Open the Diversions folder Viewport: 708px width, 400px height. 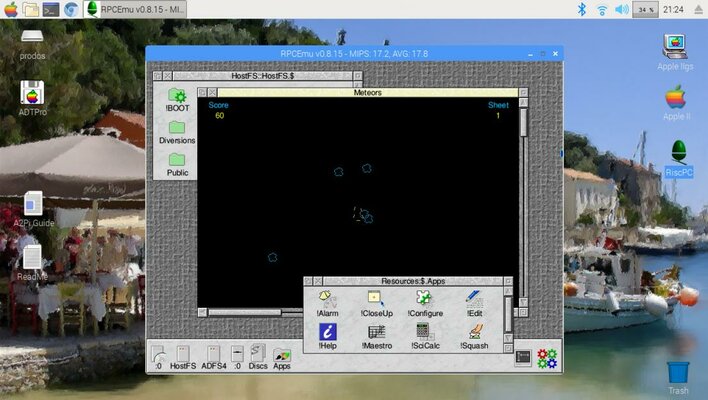[x=177, y=133]
